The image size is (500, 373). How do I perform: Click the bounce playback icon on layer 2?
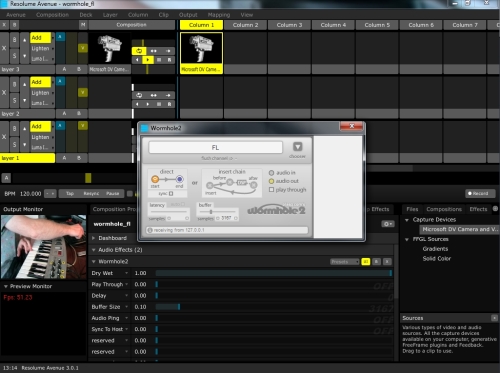point(153,95)
